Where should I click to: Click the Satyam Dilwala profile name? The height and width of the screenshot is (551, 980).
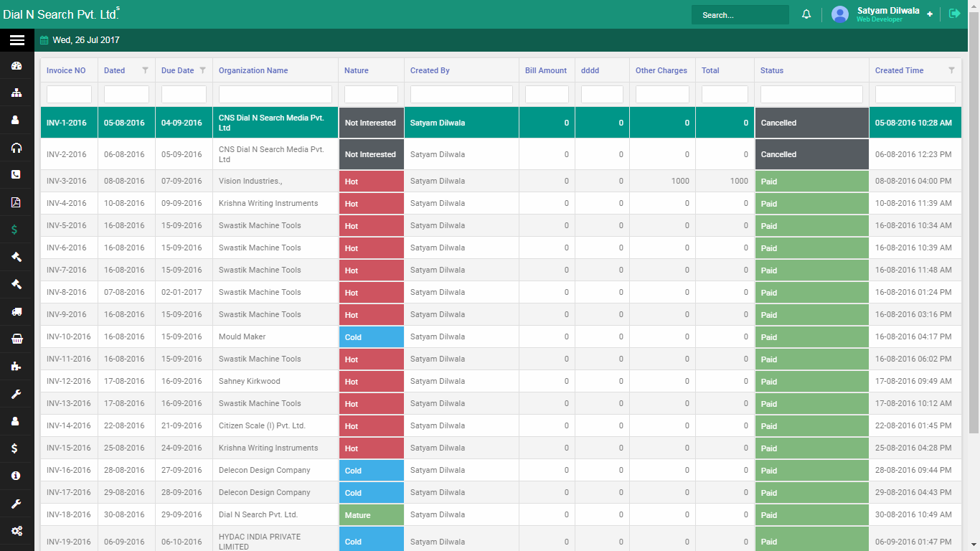[888, 11]
